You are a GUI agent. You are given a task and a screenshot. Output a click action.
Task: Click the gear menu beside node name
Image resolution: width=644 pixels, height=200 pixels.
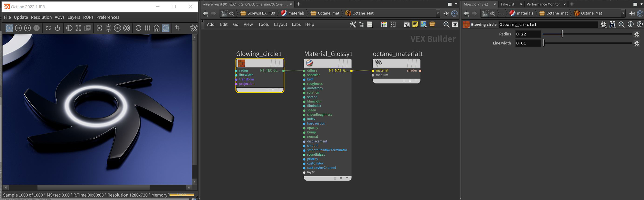(x=603, y=25)
